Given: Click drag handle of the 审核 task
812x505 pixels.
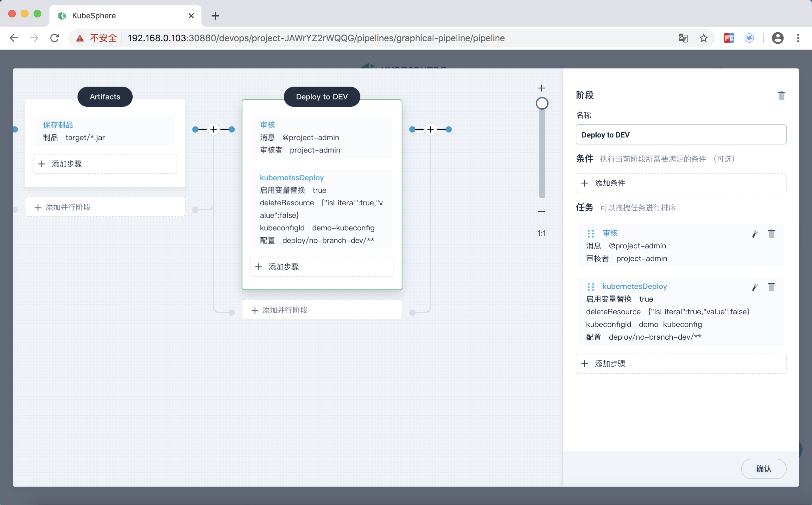Looking at the screenshot, I should pos(591,233).
